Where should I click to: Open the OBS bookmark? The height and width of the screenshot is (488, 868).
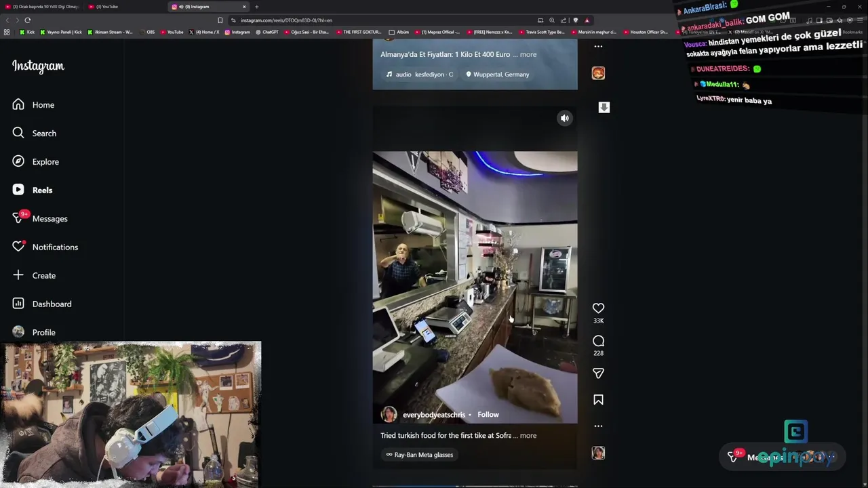(146, 32)
